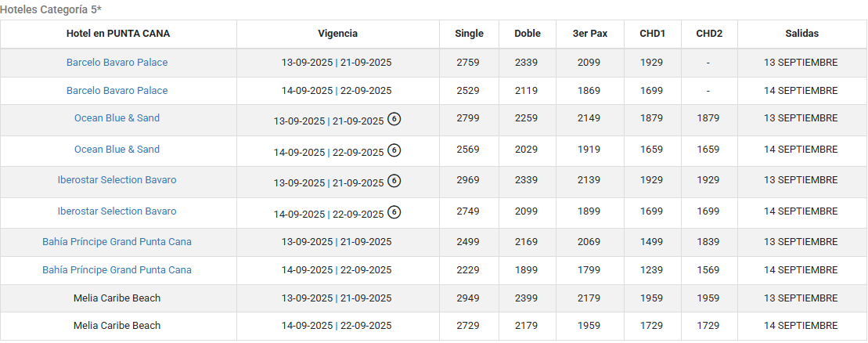Click the circled 6 icon on Ocean Blue & Sand 13-09 row
Image resolution: width=868 pixels, height=343 pixels.
pyautogui.click(x=394, y=118)
